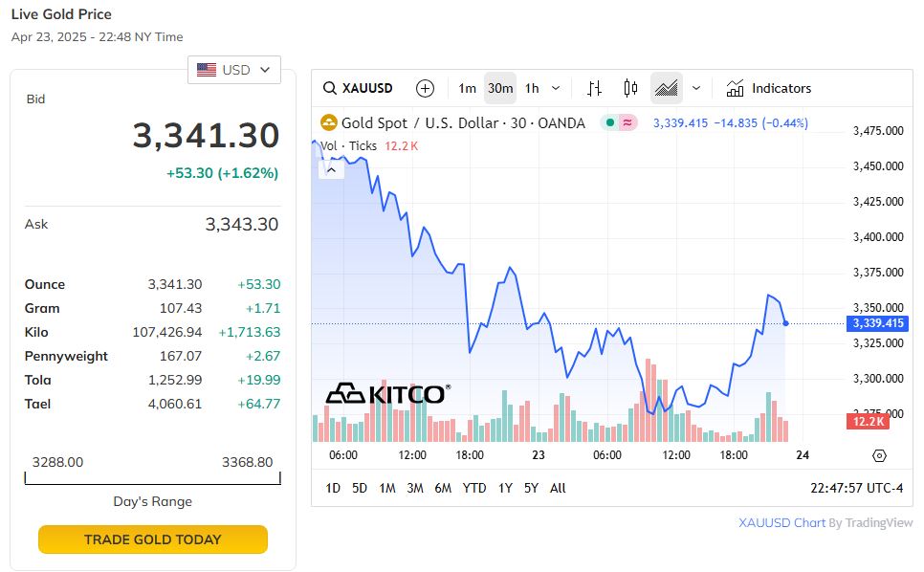Screen dimensions: 924x572
Task: Click the 22:47:57 UTC-4 timezone
Action: [856, 488]
